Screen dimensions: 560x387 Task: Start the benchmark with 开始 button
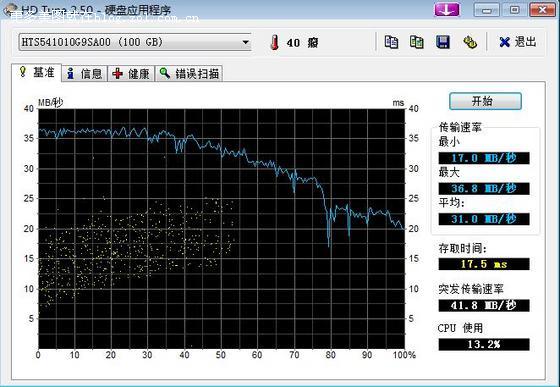pos(485,101)
